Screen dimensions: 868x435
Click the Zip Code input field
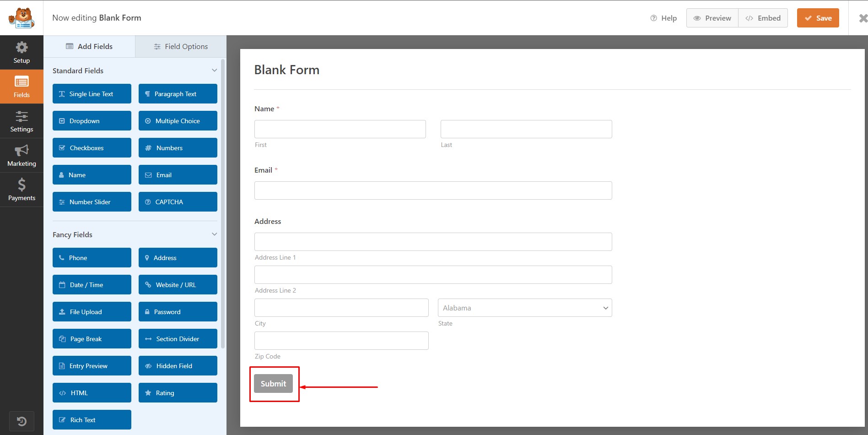point(341,341)
